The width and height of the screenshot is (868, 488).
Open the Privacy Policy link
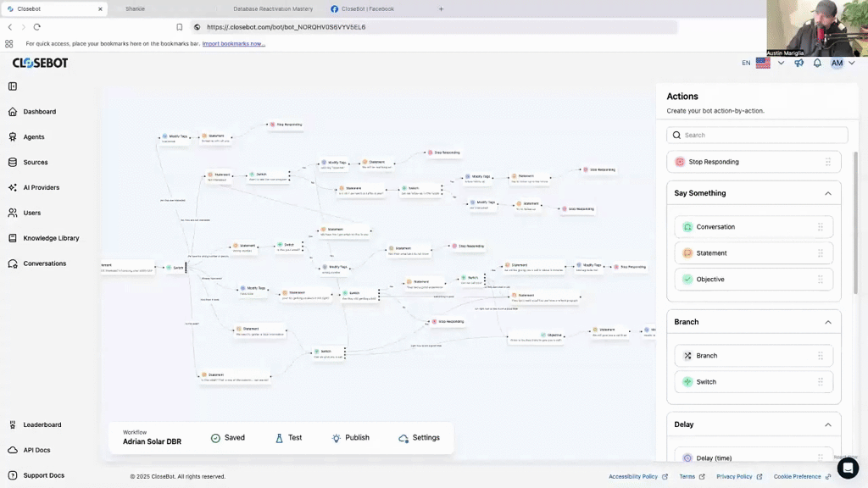click(739, 476)
